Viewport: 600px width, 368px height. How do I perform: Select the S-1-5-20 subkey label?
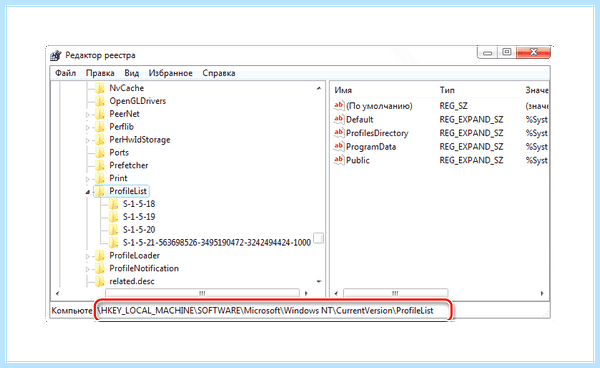click(139, 230)
